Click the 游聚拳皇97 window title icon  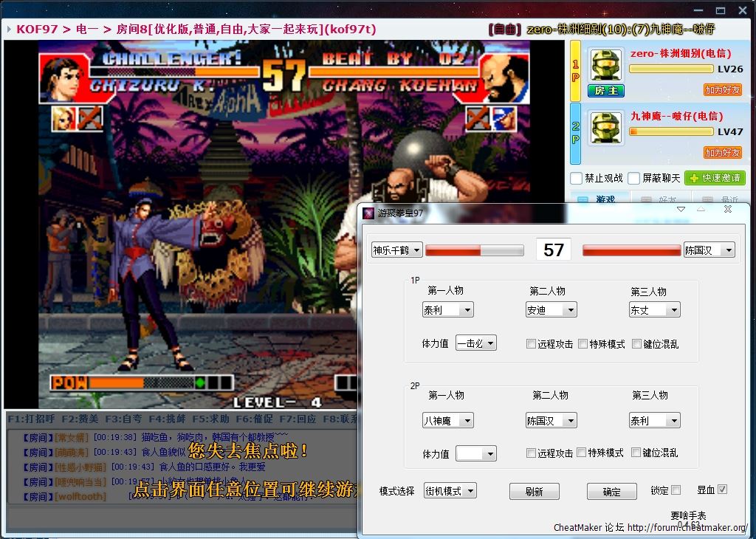(368, 213)
